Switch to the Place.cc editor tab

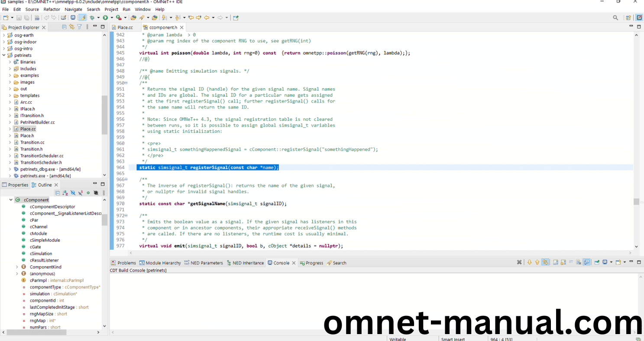click(x=125, y=27)
